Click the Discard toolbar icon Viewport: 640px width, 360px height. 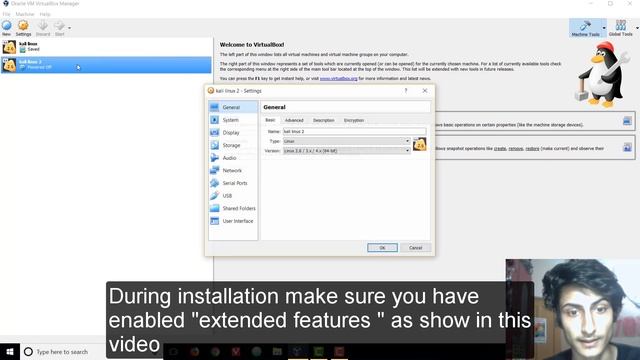coord(42,27)
